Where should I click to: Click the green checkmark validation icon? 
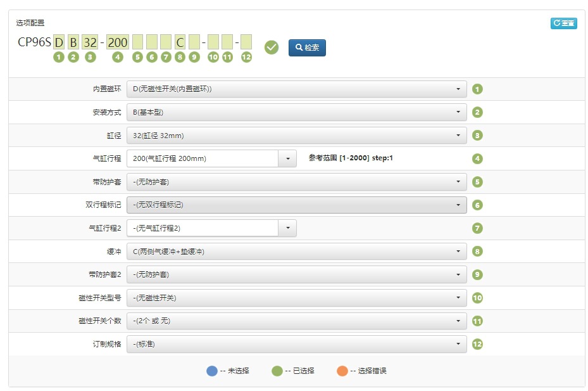point(271,47)
